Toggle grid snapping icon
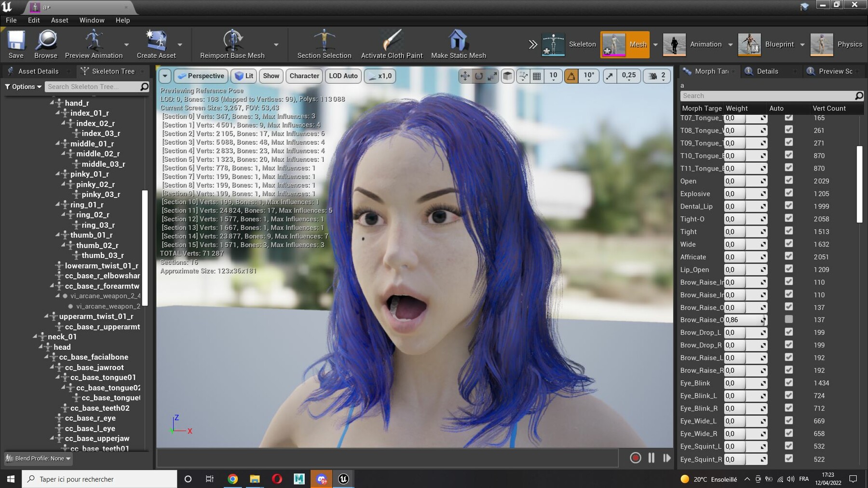The width and height of the screenshot is (868, 488). [537, 76]
